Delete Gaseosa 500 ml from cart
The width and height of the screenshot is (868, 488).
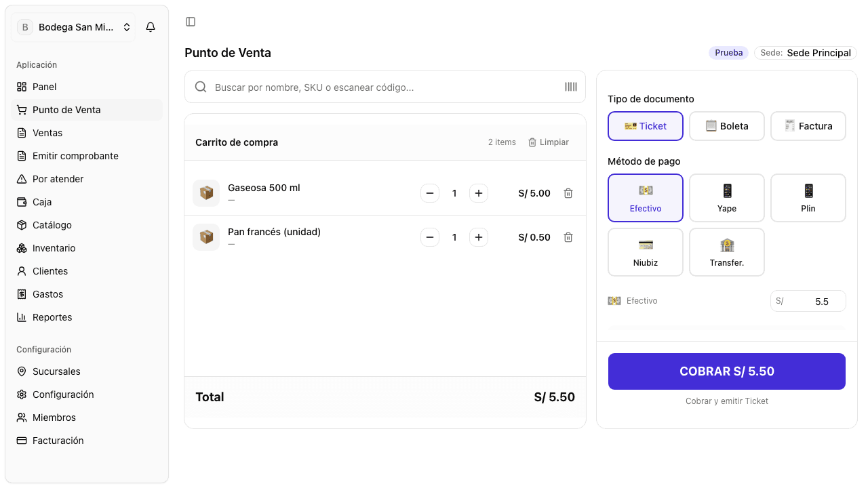coord(568,193)
